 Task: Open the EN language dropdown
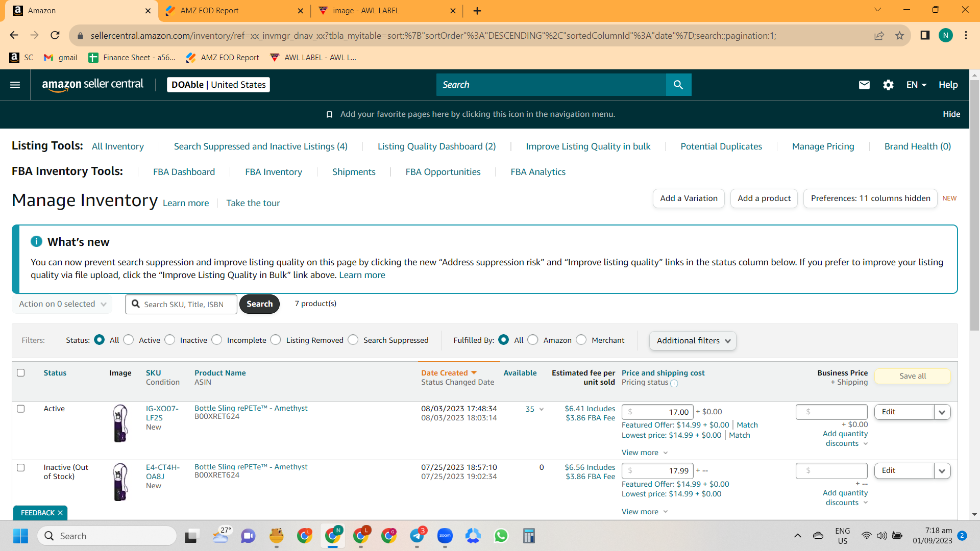pyautogui.click(x=916, y=85)
